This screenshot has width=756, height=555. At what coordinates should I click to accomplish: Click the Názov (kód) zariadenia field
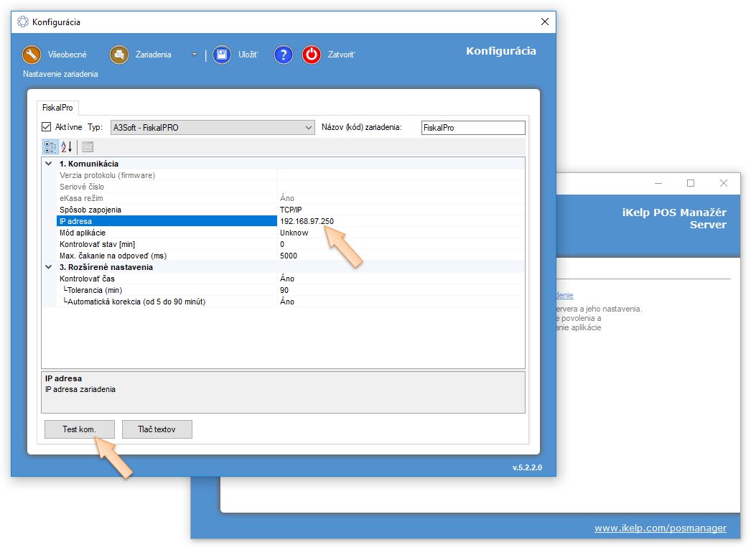tap(472, 128)
